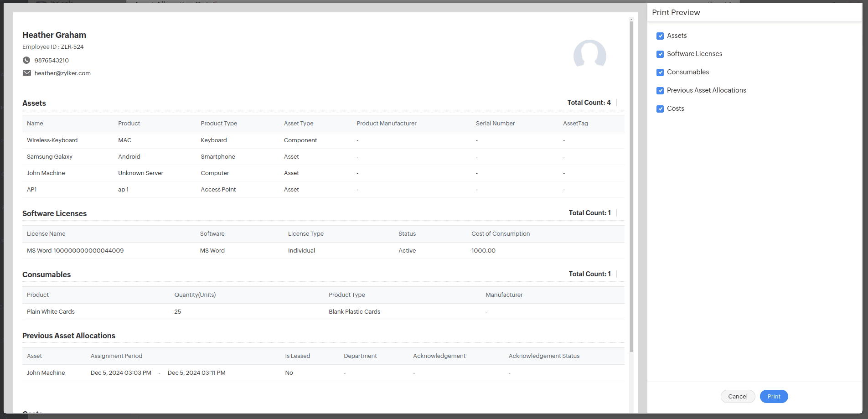The image size is (868, 419).
Task: Click the Print button
Action: pos(774,397)
